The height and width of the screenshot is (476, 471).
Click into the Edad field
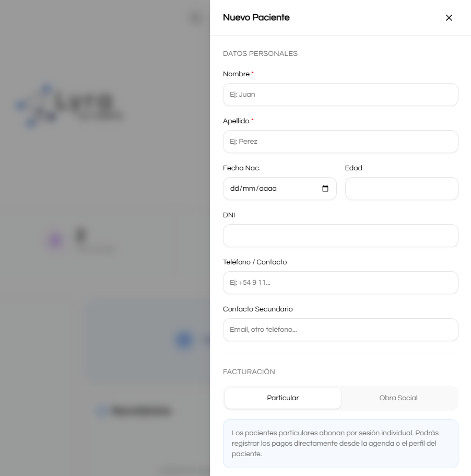tap(402, 189)
